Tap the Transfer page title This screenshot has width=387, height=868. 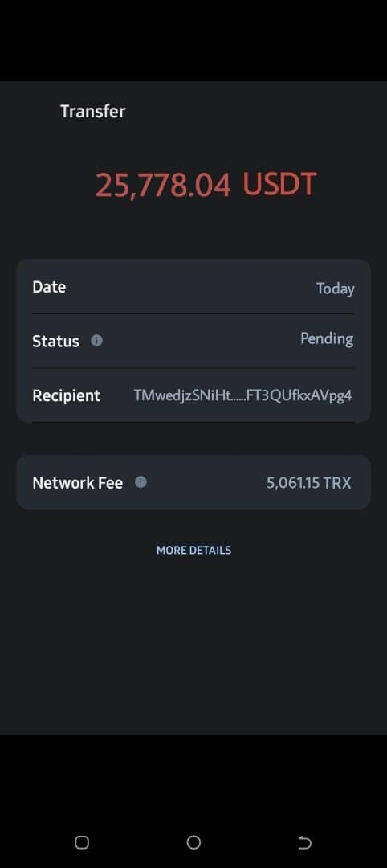pos(93,111)
